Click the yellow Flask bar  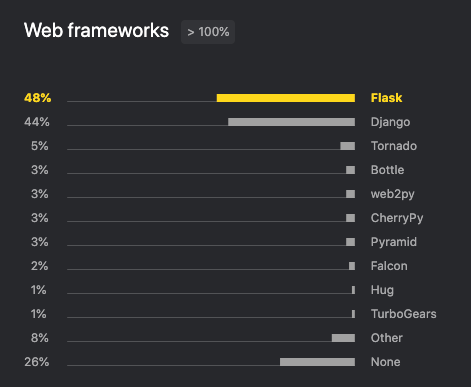coord(286,98)
